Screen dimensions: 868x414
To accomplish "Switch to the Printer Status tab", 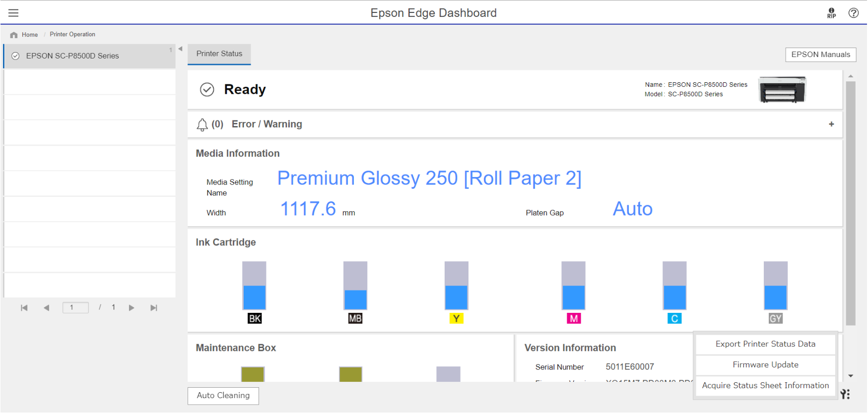I will coord(219,54).
